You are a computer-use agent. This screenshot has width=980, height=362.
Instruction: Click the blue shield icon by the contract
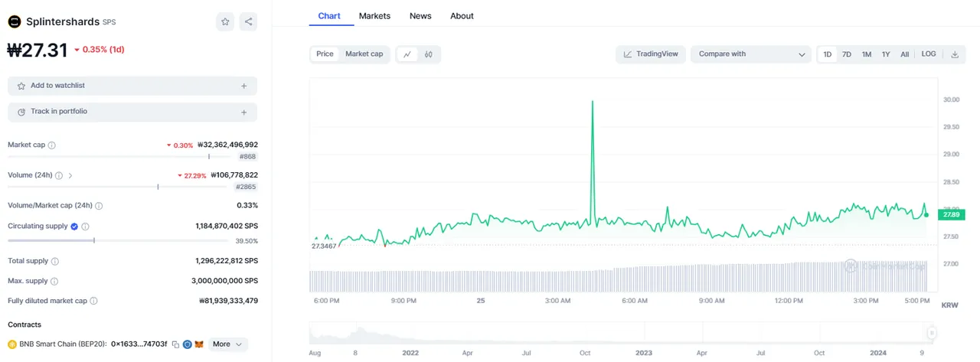[x=188, y=344]
